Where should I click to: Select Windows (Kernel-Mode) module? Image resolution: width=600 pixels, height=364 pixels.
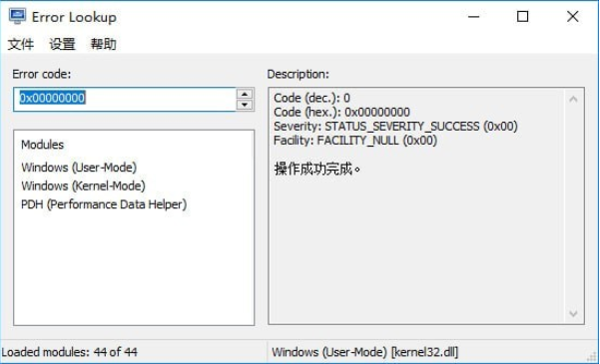(84, 185)
